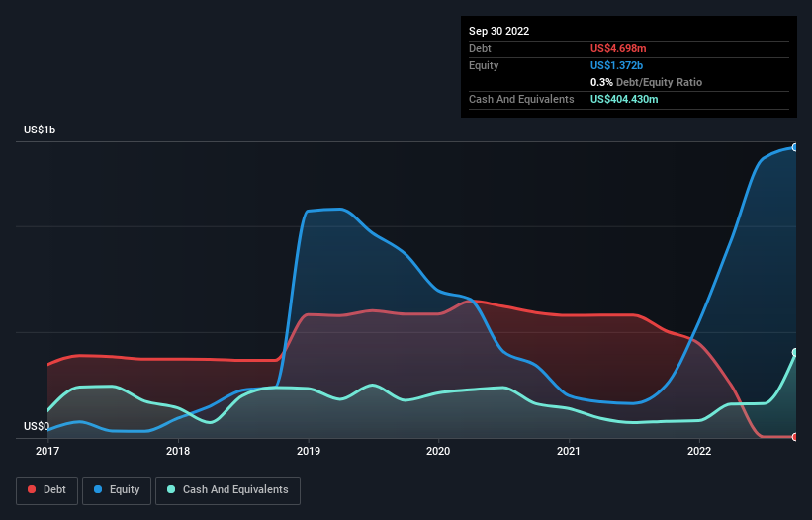This screenshot has width=812, height=520.
Task: Click the US$1.372b equity value
Action: 616,65
